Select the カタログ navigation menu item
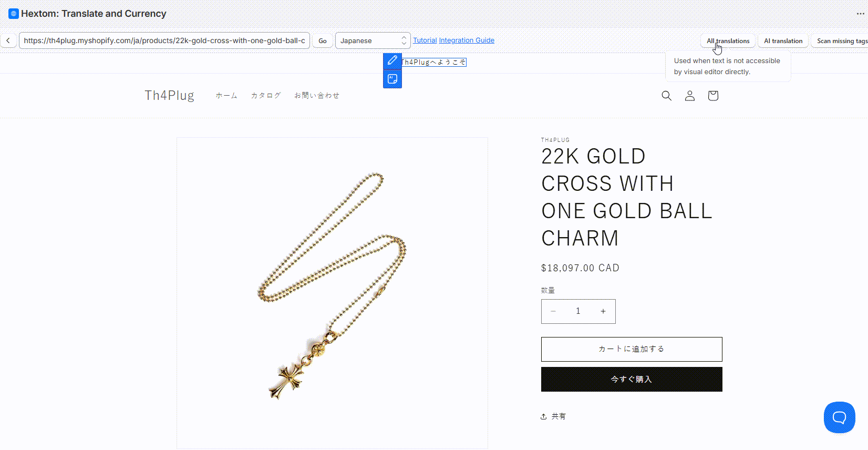This screenshot has width=868, height=450. (x=266, y=96)
